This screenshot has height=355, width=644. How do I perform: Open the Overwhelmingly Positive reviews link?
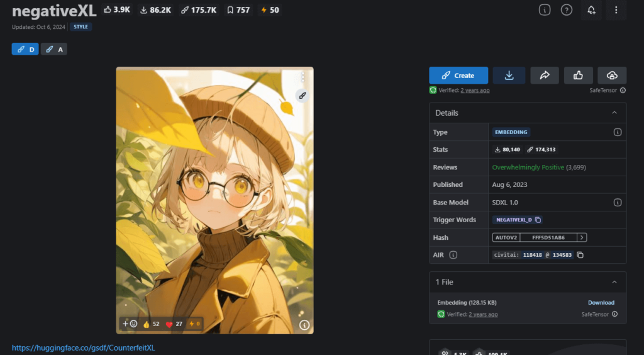point(528,167)
